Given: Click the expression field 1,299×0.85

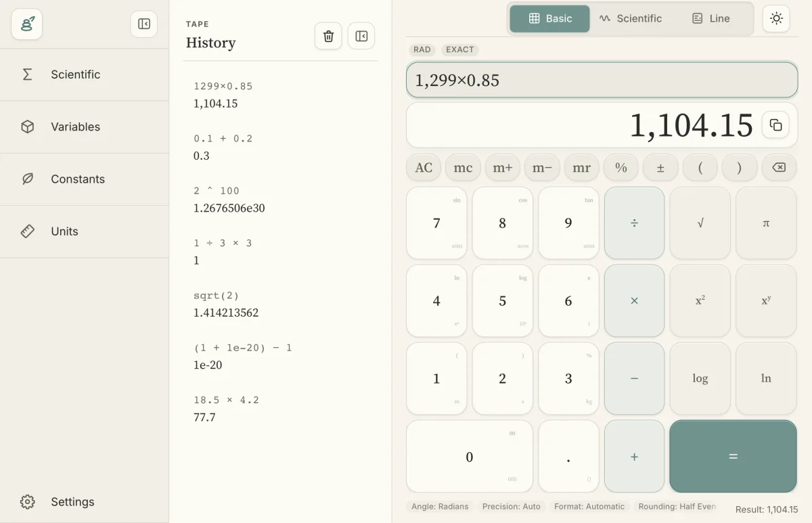Looking at the screenshot, I should [x=602, y=80].
